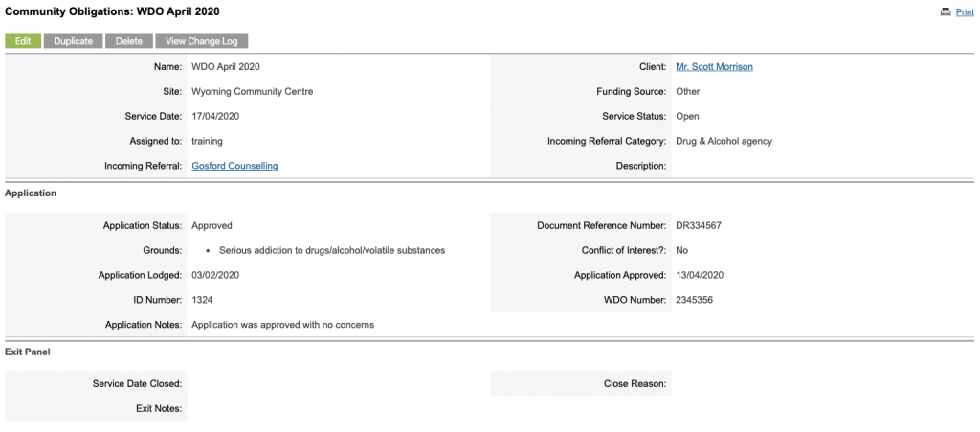
Task: Delete the community obligation record
Action: click(x=129, y=41)
